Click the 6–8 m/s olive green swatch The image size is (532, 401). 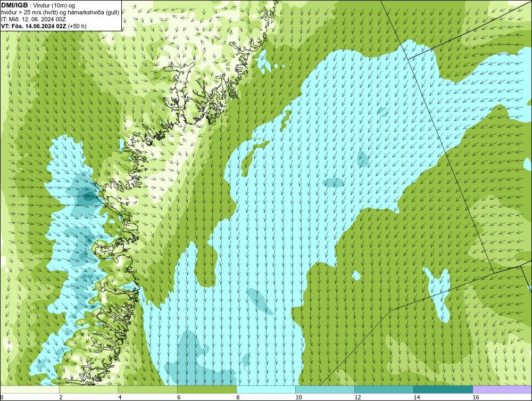pyautogui.click(x=207, y=389)
